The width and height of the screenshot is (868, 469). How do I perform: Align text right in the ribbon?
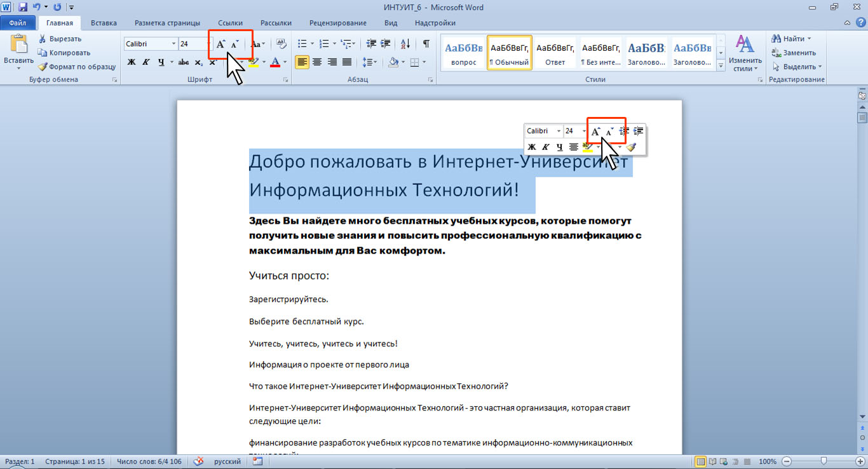pyautogui.click(x=332, y=62)
